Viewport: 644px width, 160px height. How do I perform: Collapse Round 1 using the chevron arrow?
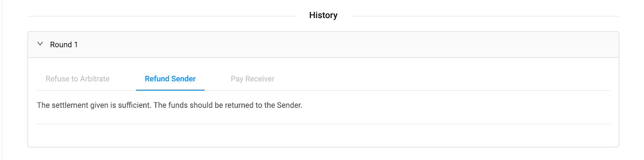pos(40,44)
